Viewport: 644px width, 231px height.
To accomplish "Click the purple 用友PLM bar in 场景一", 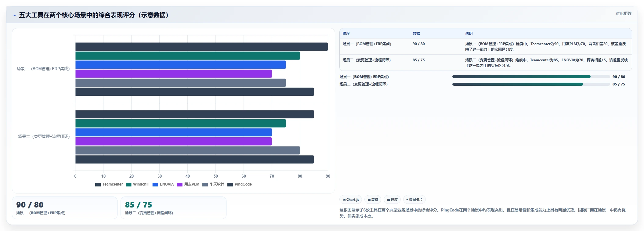I will coord(174,74).
